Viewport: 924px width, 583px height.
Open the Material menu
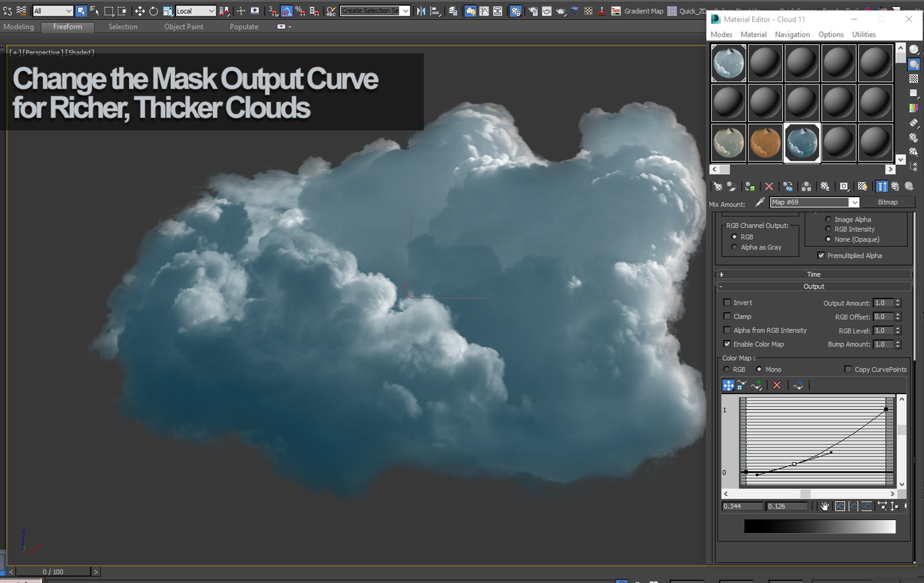coord(753,35)
